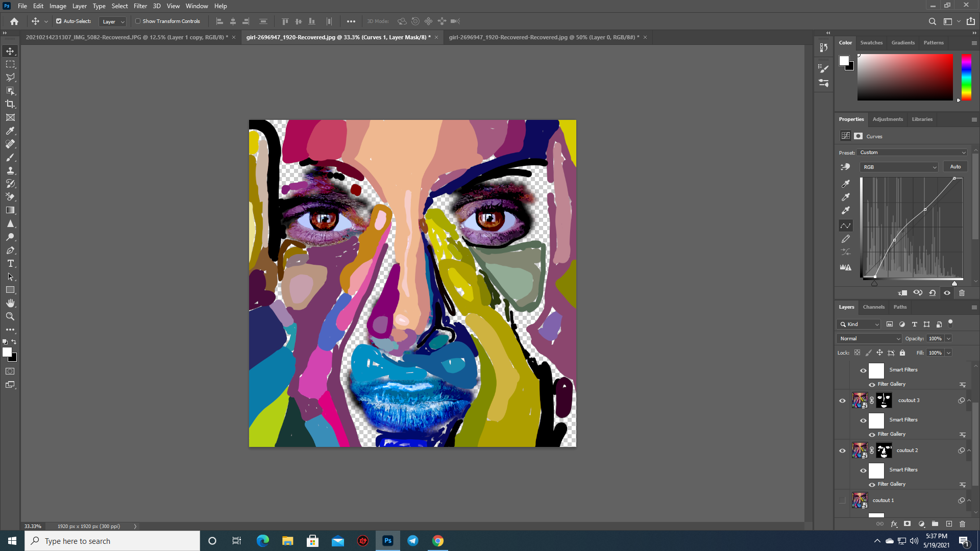
Task: Select the edit points curve mode icon
Action: [x=846, y=226]
